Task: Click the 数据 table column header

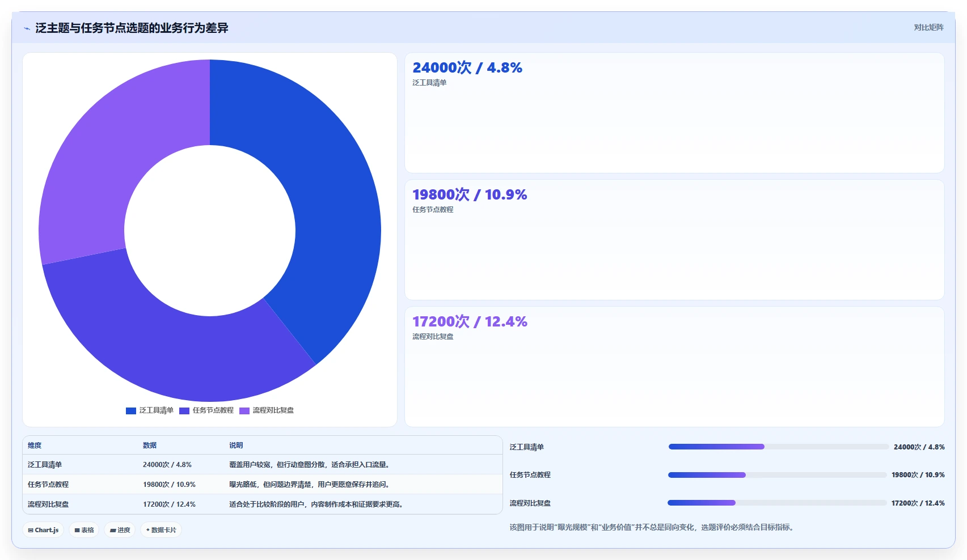Action: pos(150,446)
